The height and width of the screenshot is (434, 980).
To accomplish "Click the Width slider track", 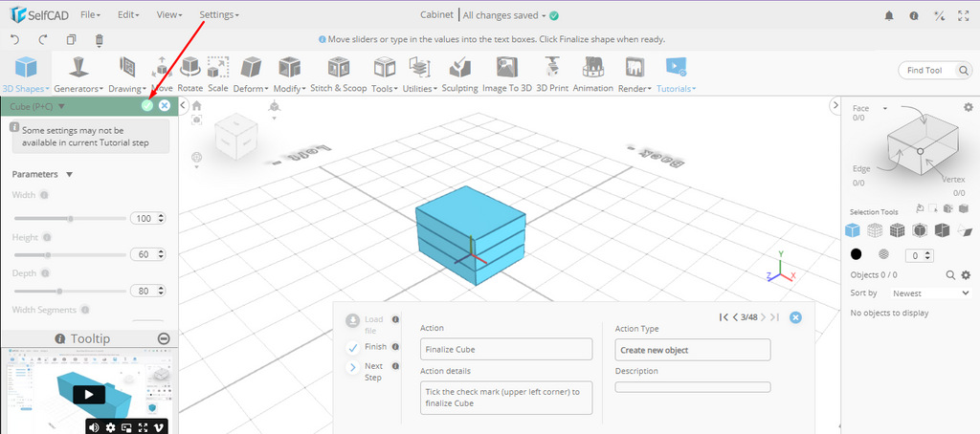I will 69,218.
